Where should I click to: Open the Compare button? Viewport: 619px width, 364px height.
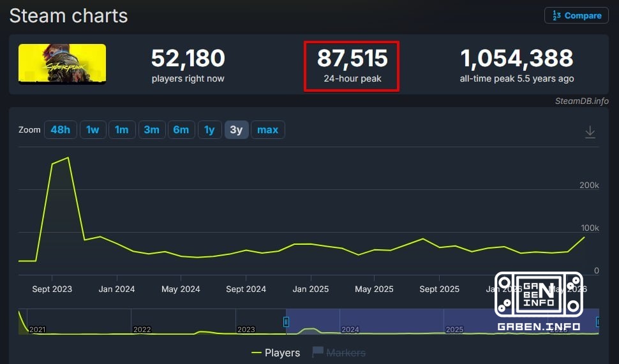pos(576,15)
